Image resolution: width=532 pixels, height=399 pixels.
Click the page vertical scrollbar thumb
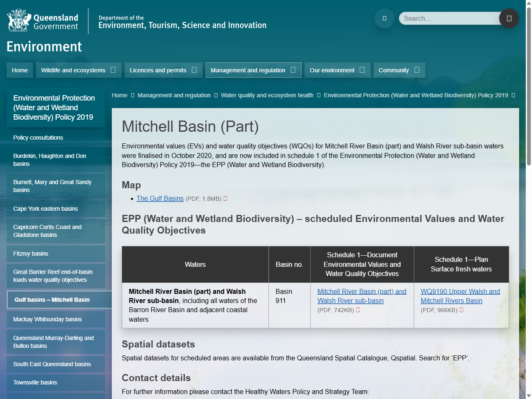coord(529,86)
